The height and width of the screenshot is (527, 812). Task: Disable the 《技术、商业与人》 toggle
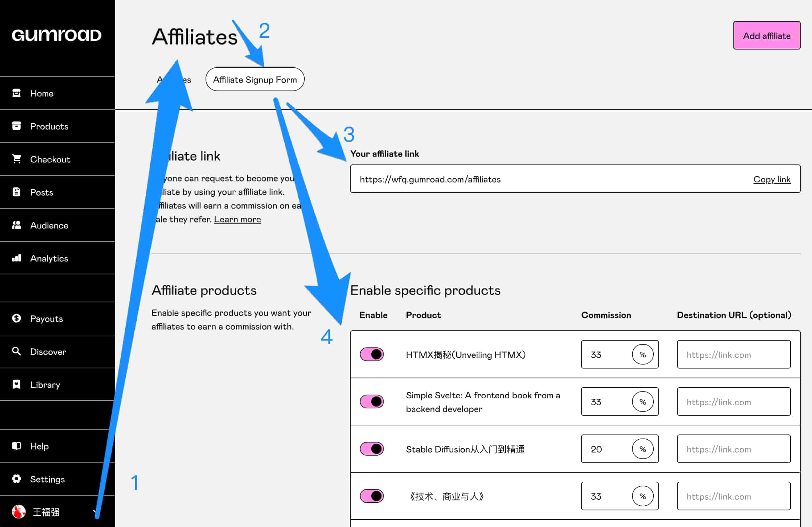[372, 496]
